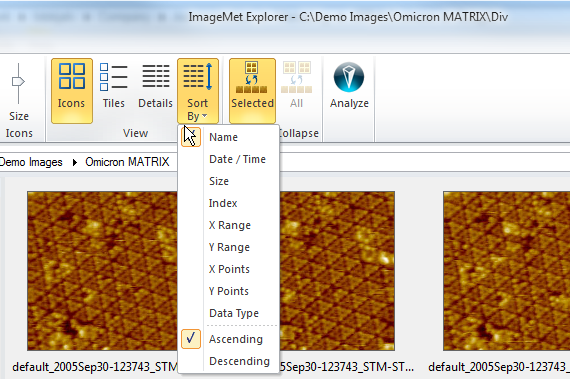Sort by Y Range
570x379 pixels.
[x=228, y=247]
